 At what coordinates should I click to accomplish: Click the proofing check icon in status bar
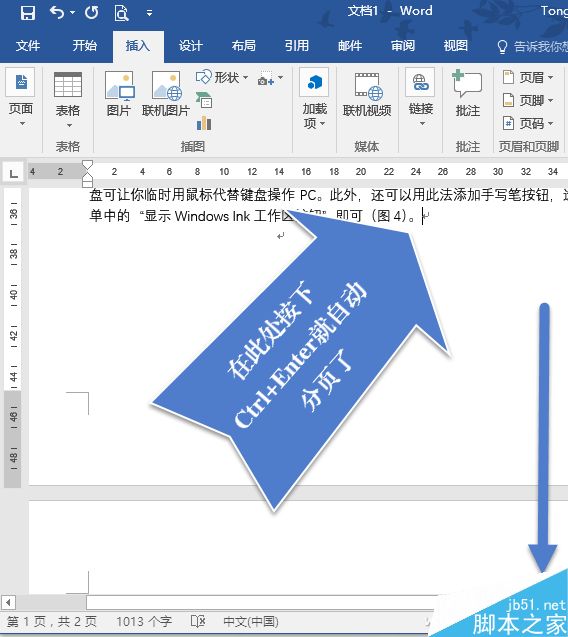click(x=198, y=621)
